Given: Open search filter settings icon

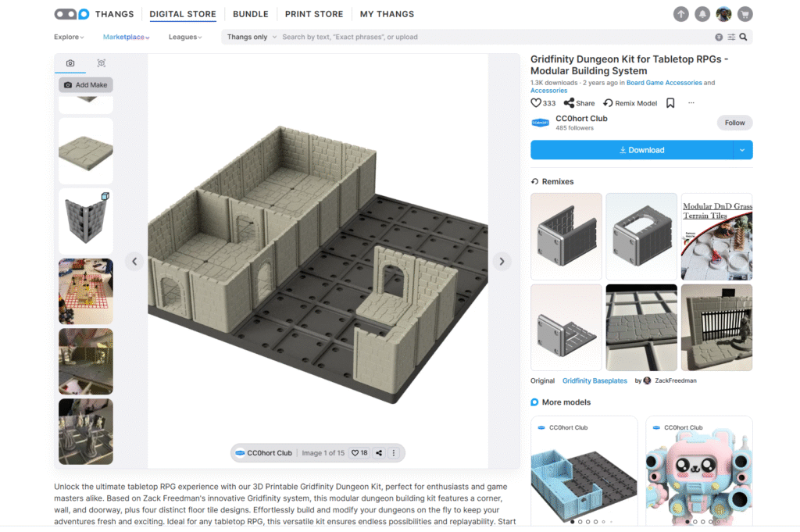Looking at the screenshot, I should click(731, 37).
